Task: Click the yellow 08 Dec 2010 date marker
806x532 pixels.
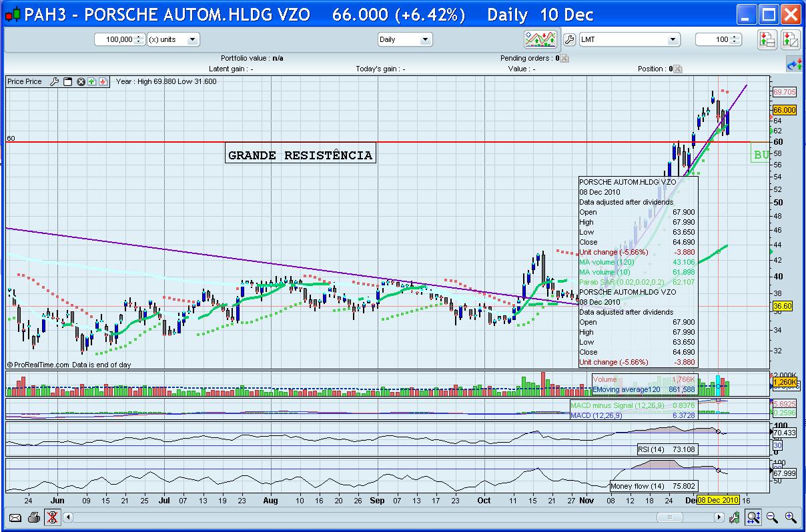Action: 718,500
